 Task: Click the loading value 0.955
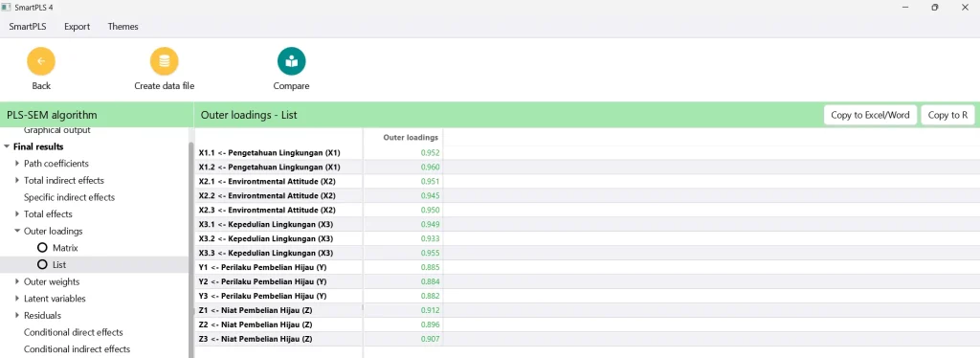[430, 253]
